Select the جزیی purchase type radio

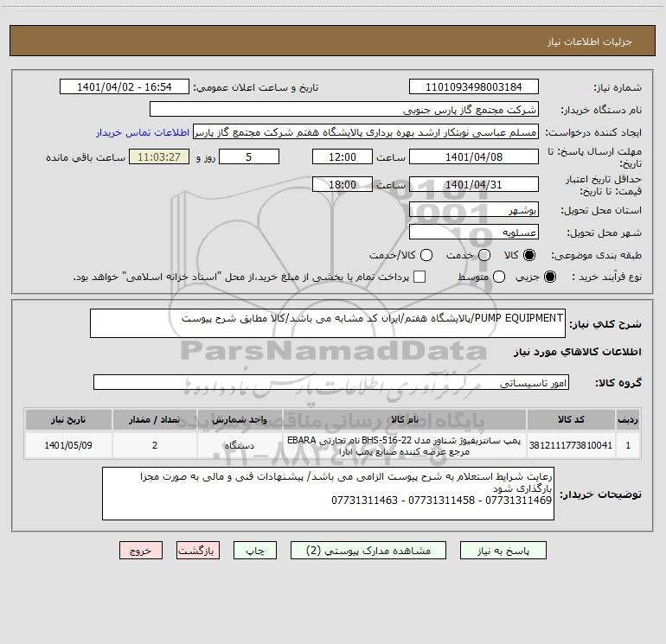pyautogui.click(x=549, y=277)
